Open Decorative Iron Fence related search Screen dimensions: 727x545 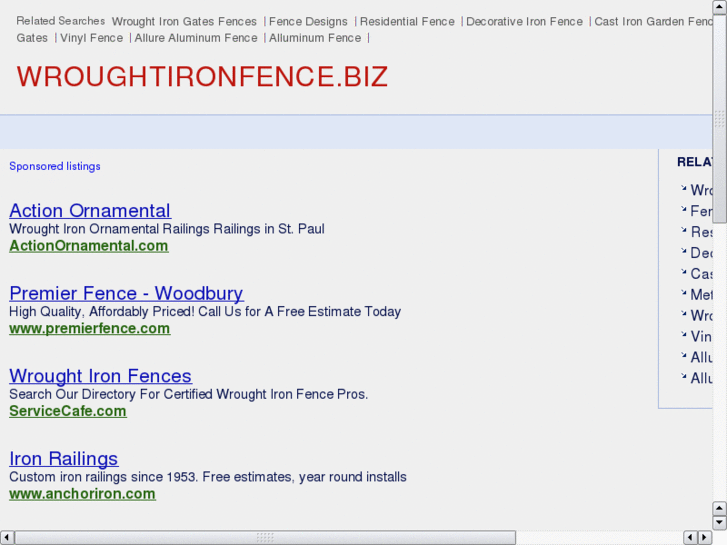524,22
